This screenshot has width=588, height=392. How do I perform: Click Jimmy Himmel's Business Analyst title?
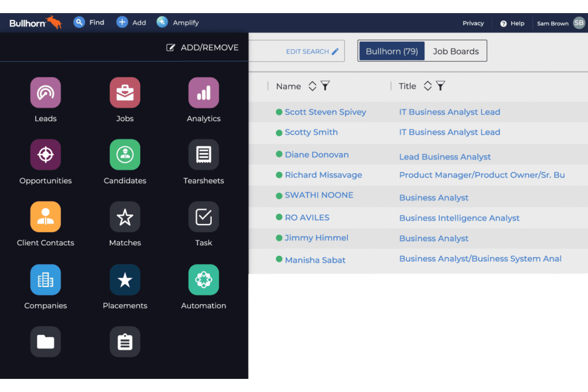coord(434,238)
